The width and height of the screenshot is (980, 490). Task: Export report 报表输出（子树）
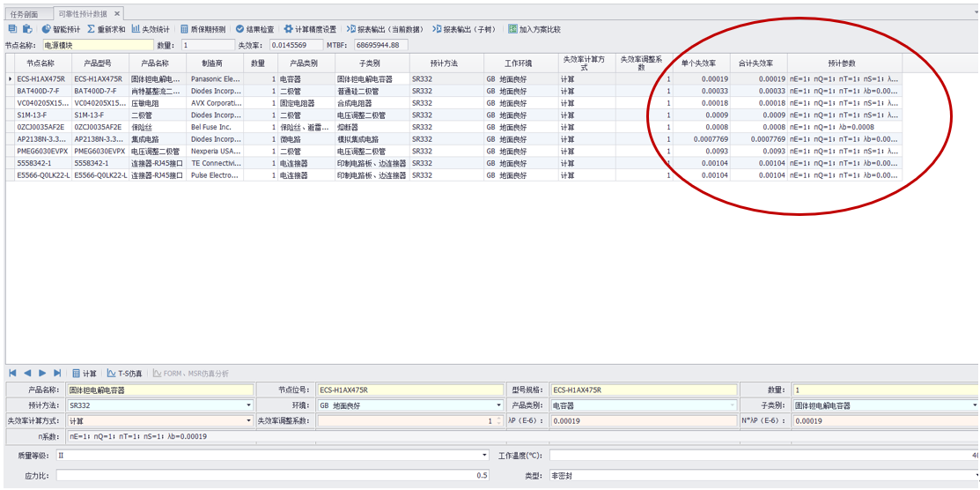click(x=464, y=29)
